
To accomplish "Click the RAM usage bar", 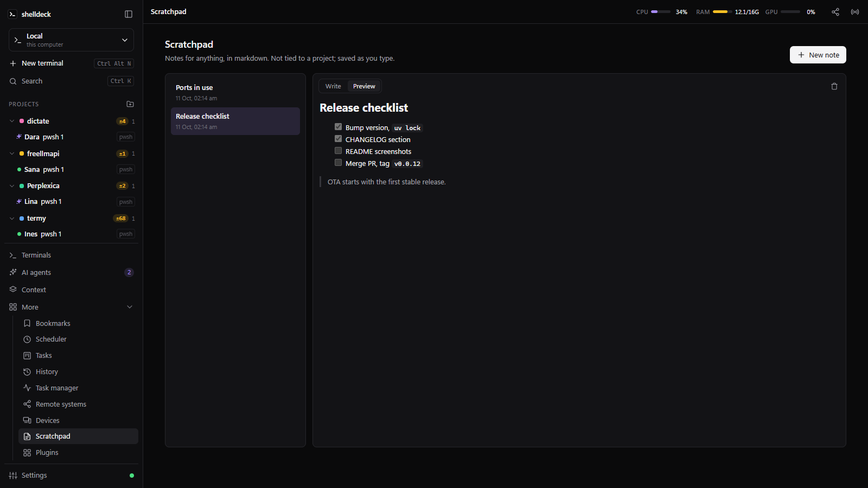I will click(723, 12).
